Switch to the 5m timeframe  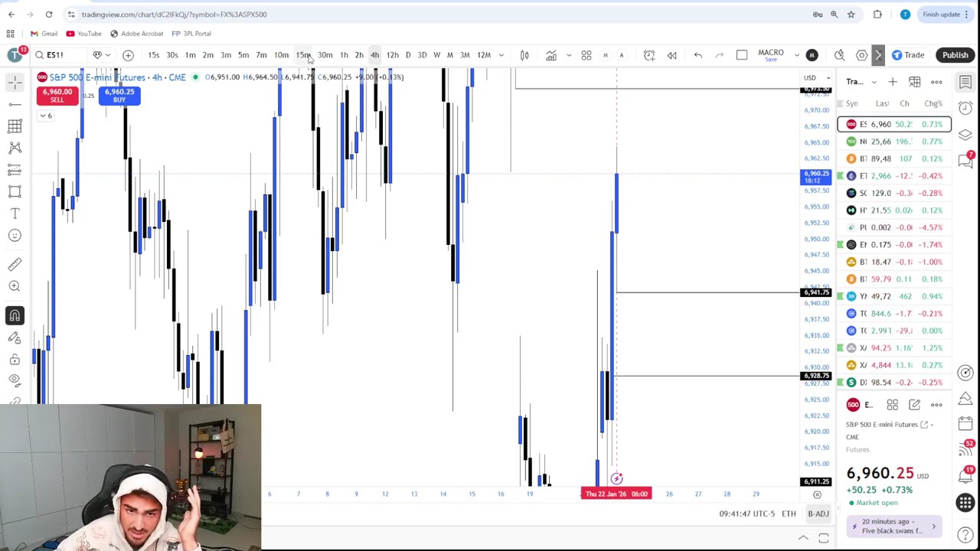pos(243,55)
